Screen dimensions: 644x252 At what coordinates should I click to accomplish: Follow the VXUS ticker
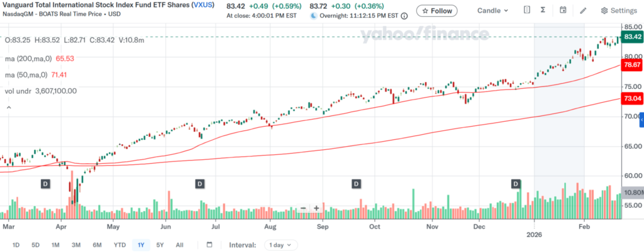point(436,11)
